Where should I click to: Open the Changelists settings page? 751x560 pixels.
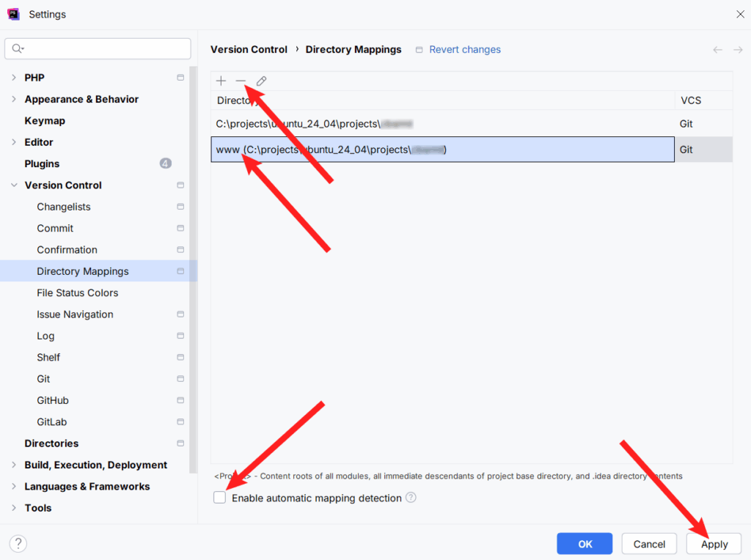coord(63,207)
